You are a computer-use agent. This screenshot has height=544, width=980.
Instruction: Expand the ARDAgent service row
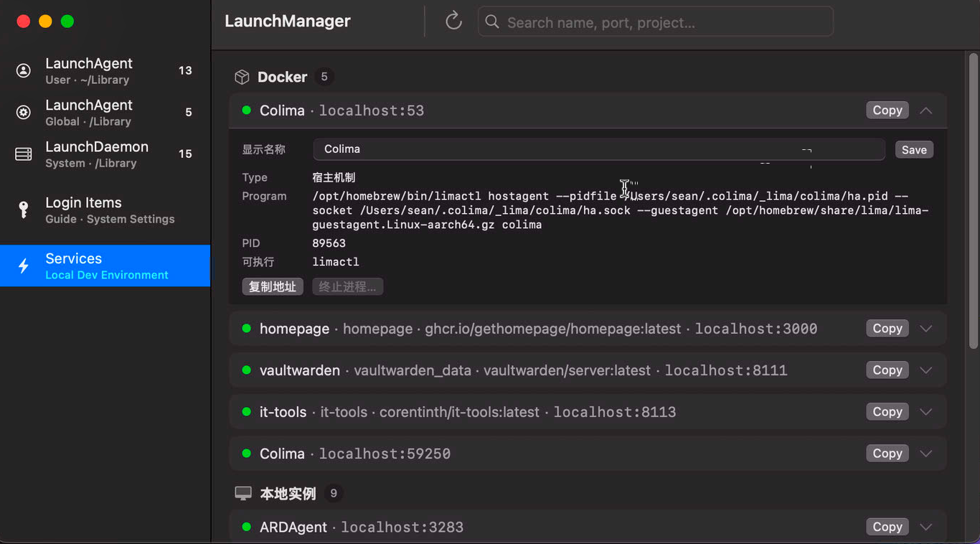click(926, 527)
